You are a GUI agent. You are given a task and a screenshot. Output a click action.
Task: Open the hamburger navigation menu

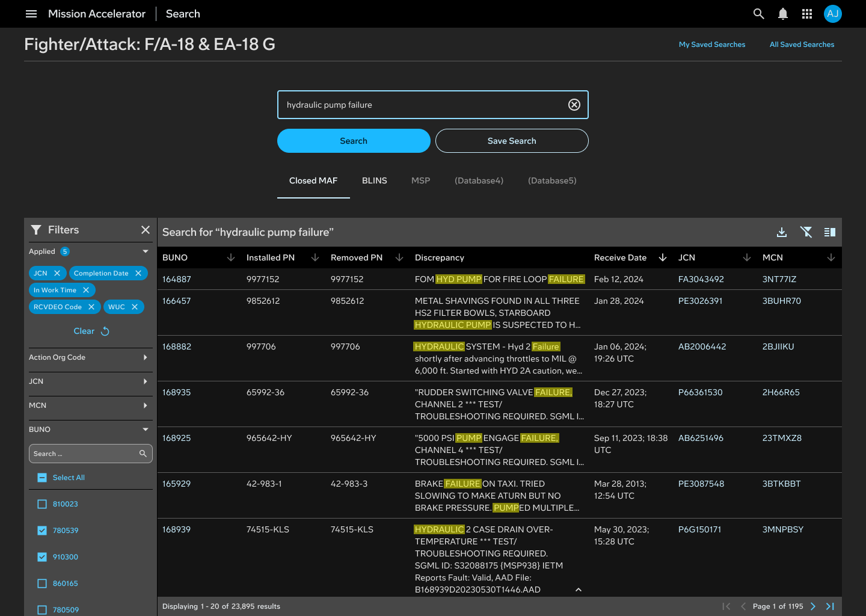click(x=31, y=14)
